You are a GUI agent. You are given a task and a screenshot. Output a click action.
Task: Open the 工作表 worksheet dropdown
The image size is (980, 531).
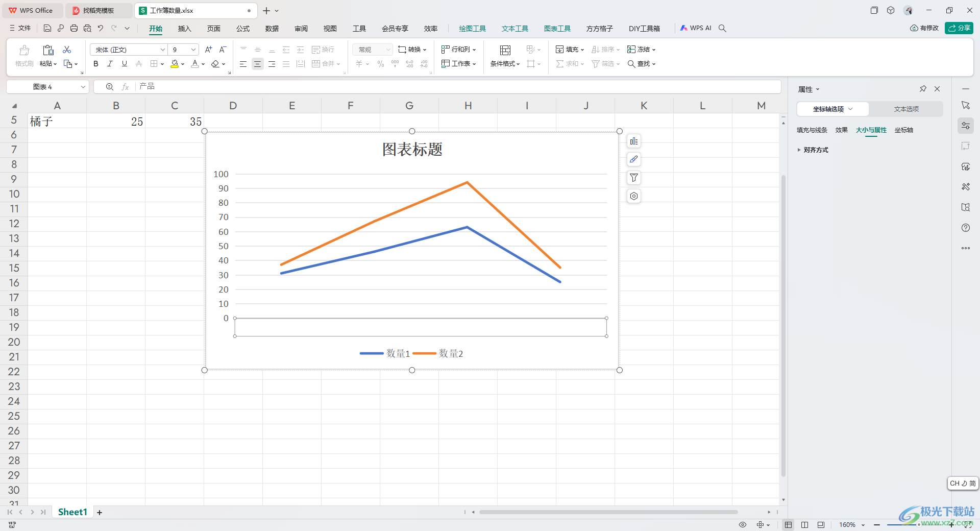(x=458, y=64)
